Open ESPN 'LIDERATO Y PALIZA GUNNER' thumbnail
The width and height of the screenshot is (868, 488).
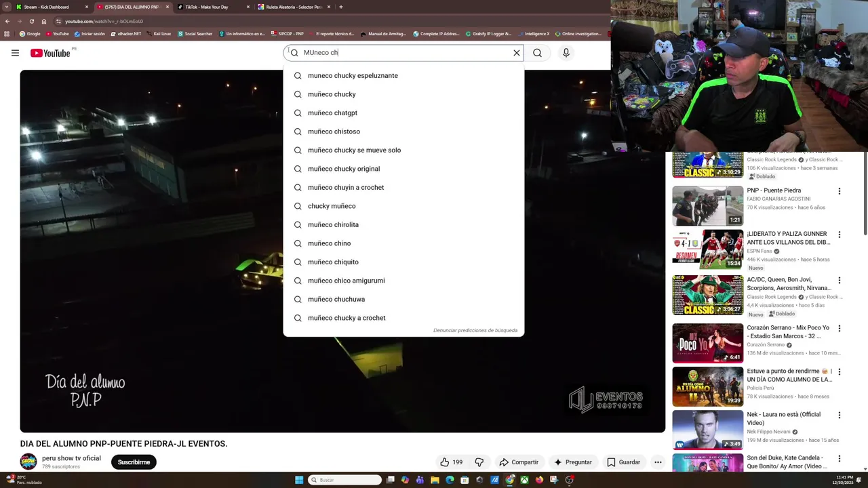707,249
